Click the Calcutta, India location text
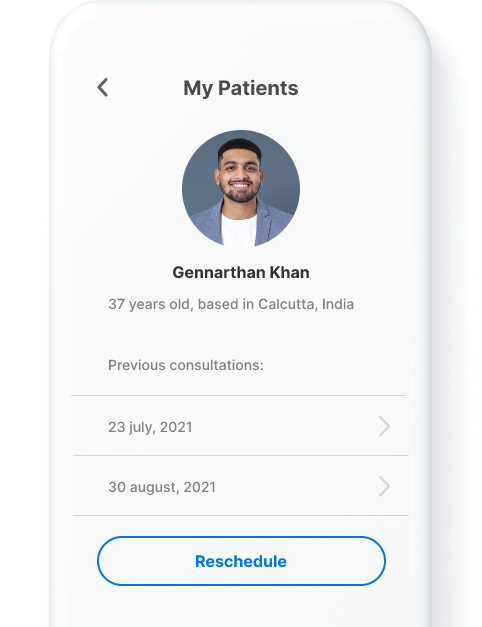The height and width of the screenshot is (627, 482). tap(306, 304)
